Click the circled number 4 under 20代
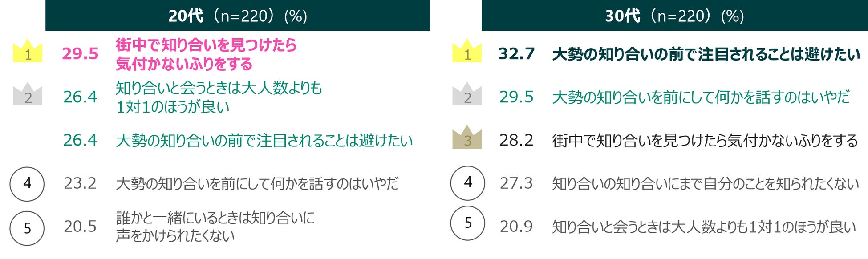 point(27,183)
